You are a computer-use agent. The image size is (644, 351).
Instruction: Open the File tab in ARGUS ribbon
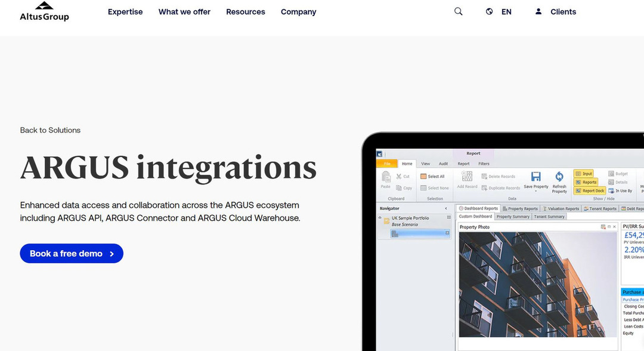pyautogui.click(x=387, y=164)
